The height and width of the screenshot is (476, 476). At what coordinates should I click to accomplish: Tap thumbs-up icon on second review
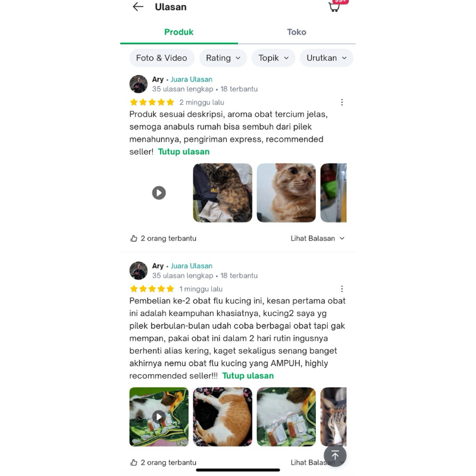pos(133,462)
